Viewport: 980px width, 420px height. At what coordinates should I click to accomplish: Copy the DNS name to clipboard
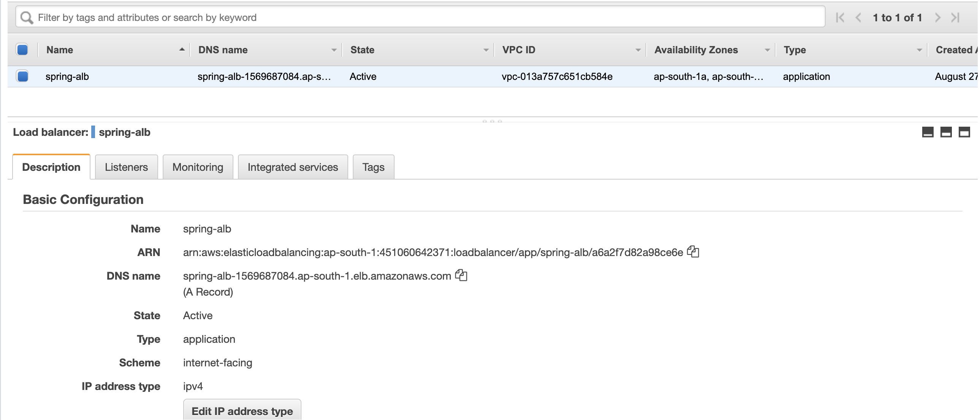461,276
